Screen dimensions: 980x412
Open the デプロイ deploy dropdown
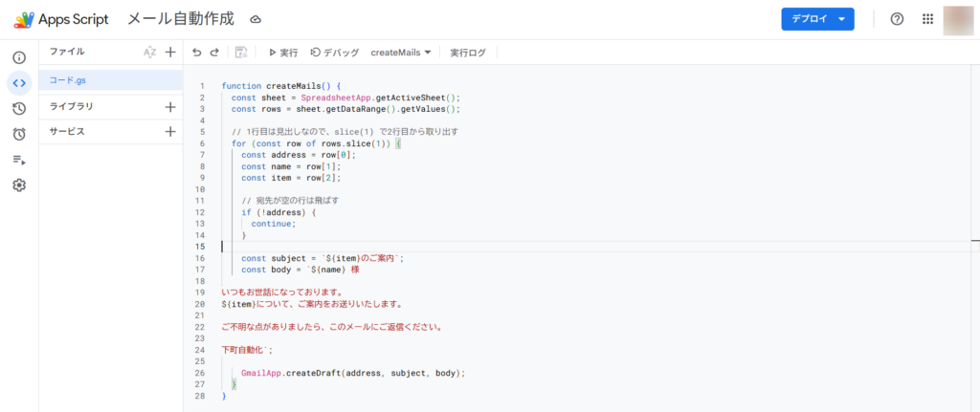817,19
